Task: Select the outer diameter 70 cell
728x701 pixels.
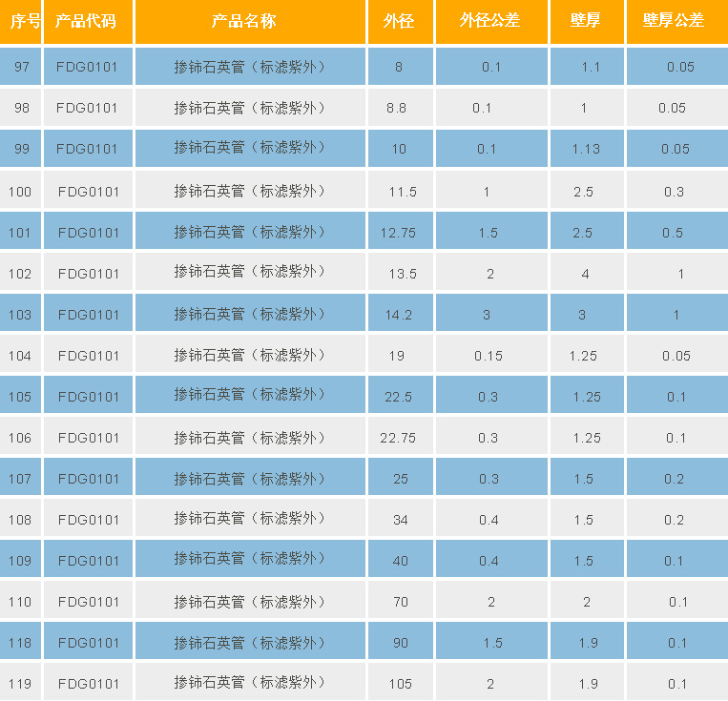Action: 400,602
